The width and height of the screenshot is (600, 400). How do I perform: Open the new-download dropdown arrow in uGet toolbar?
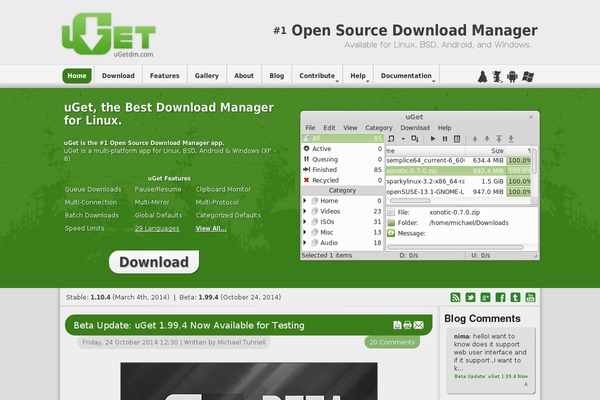(403, 139)
